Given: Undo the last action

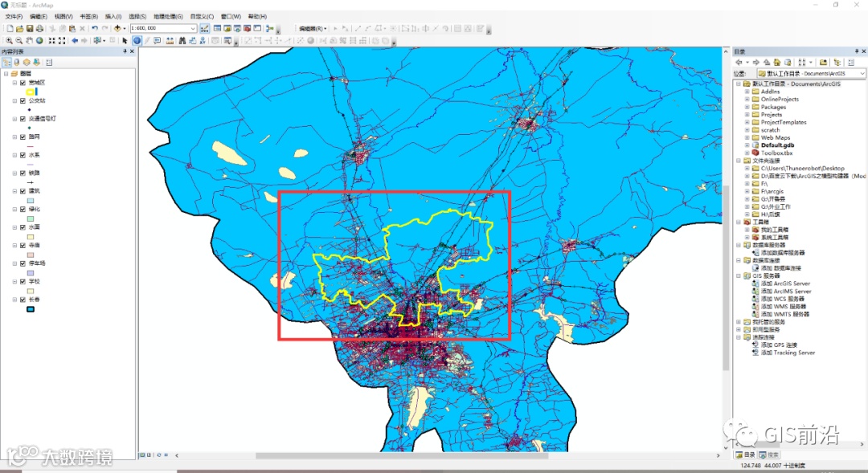Looking at the screenshot, I should [95, 28].
